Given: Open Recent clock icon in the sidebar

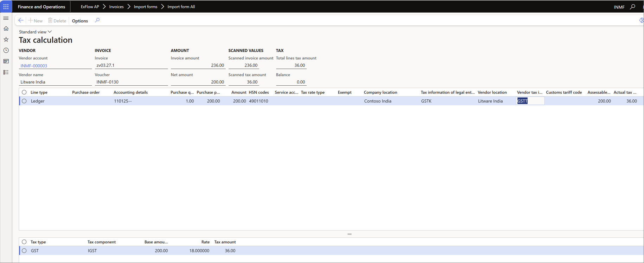Looking at the screenshot, I should click(x=6, y=51).
